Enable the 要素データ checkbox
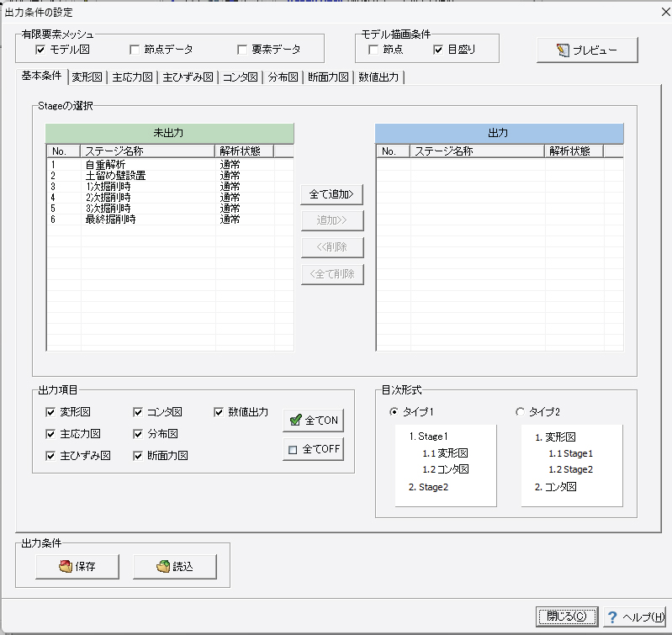 point(242,50)
